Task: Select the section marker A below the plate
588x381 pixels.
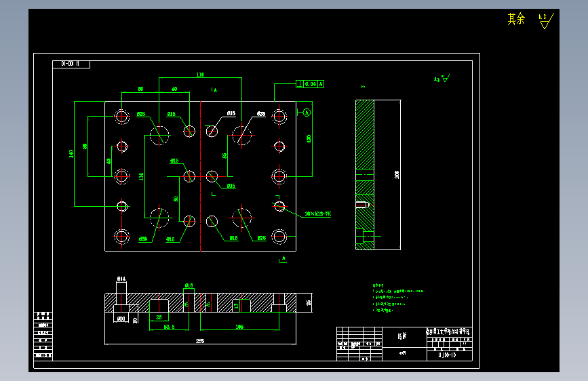Action: [x=283, y=259]
